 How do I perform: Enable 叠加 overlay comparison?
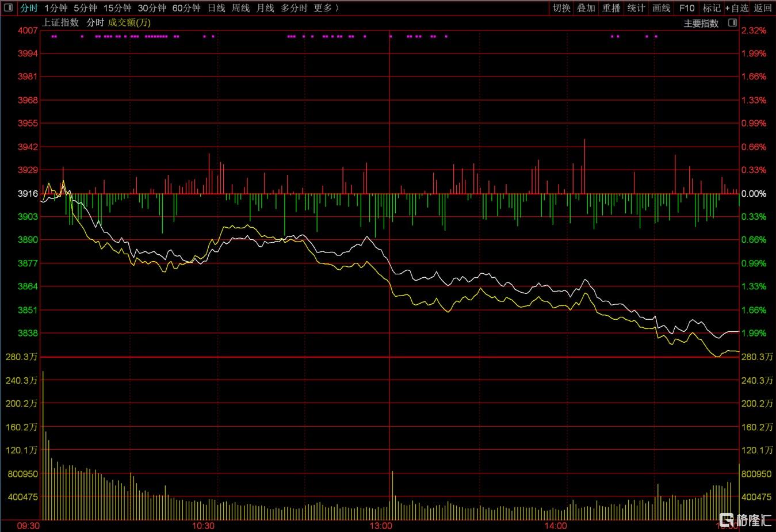click(586, 8)
